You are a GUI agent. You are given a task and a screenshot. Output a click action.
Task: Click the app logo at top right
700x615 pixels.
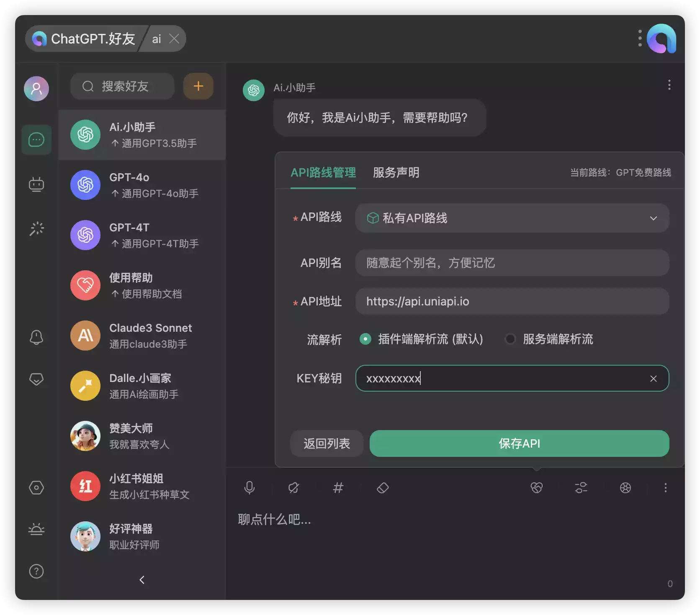pos(661,38)
